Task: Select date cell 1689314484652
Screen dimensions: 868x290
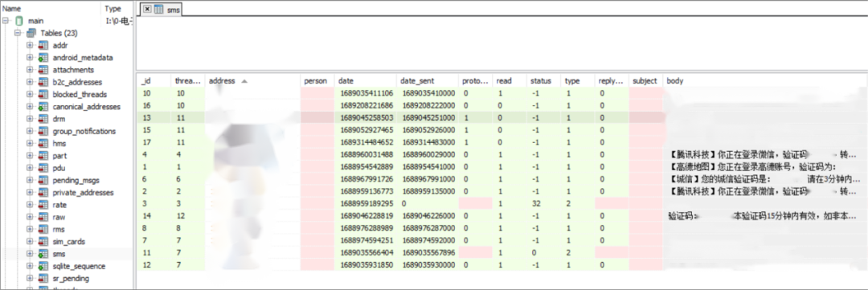Action: [x=366, y=141]
